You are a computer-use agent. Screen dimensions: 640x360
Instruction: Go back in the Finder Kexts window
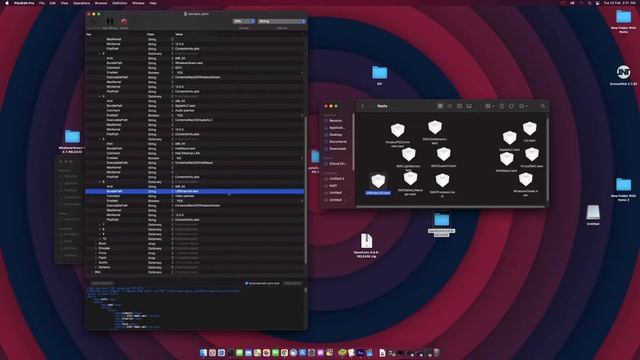(362, 106)
